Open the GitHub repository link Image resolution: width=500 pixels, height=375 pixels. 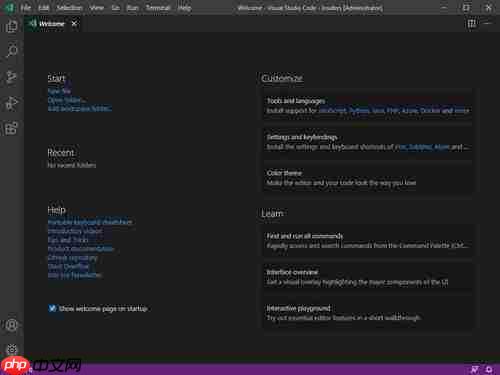72,257
